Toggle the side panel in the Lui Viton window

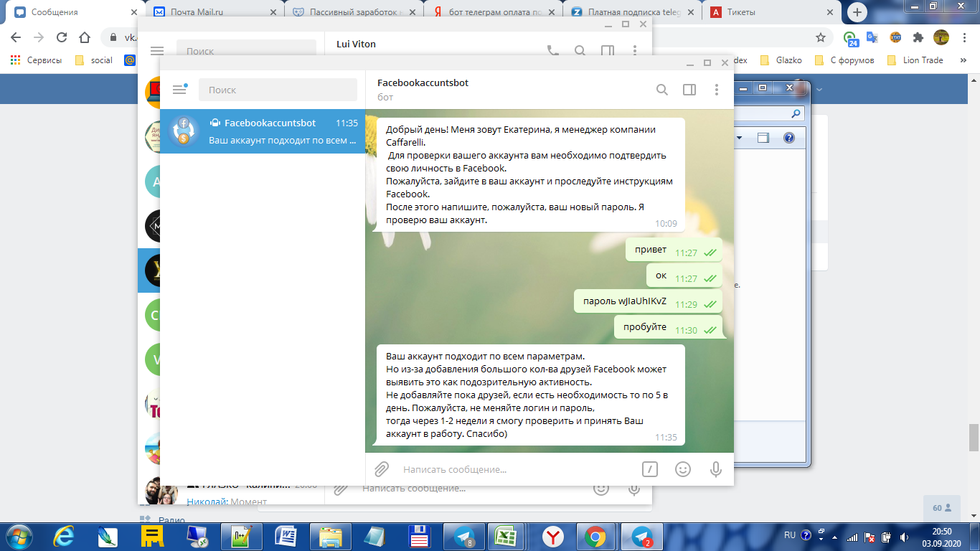point(608,51)
